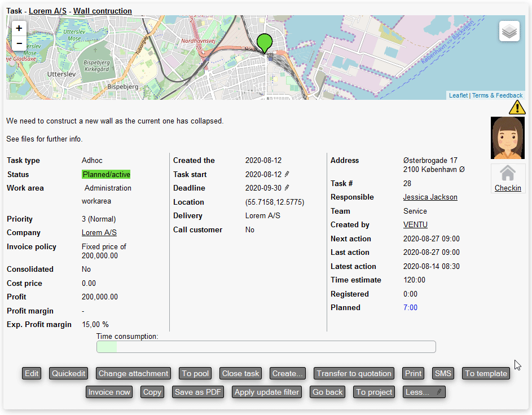532x415 pixels.
Task: Open Jessica Jackson's responsible profile
Action: [x=430, y=197]
